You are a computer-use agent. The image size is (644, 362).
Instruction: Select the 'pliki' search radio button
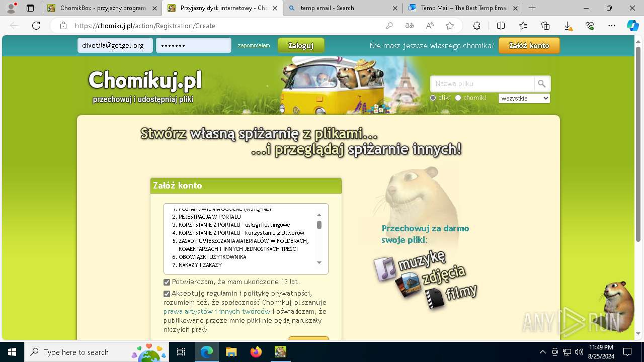coord(433,98)
